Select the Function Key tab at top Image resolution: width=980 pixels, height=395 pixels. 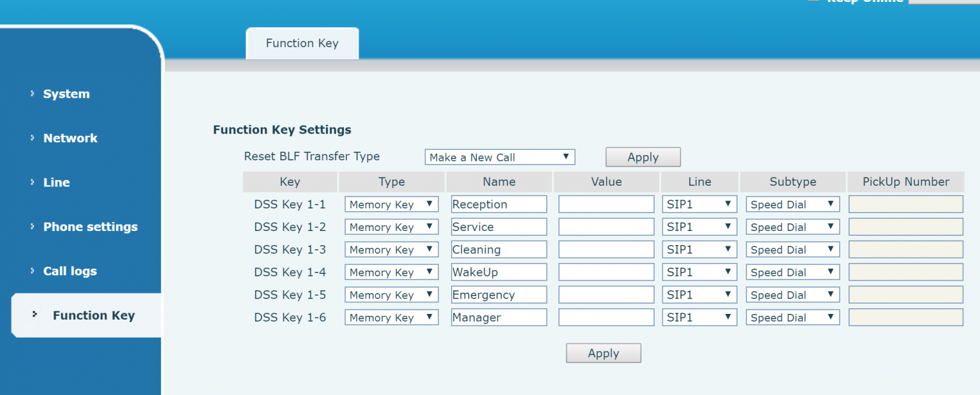[x=302, y=43]
